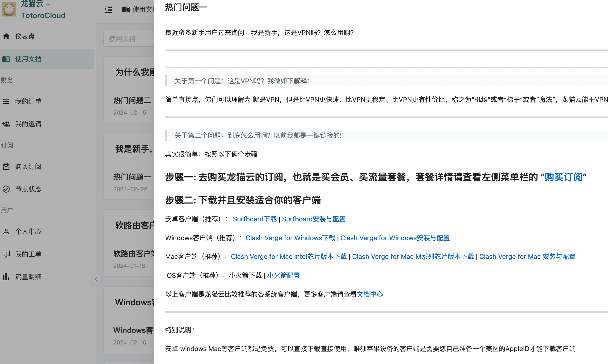Click the 小火箭配置 link
This screenshot has height=364, width=608.
point(283,275)
